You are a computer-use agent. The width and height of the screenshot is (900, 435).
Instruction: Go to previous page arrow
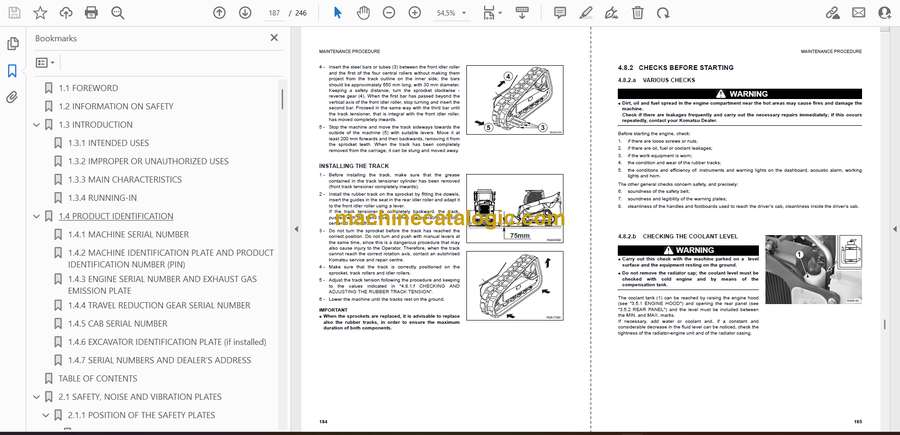tap(219, 13)
